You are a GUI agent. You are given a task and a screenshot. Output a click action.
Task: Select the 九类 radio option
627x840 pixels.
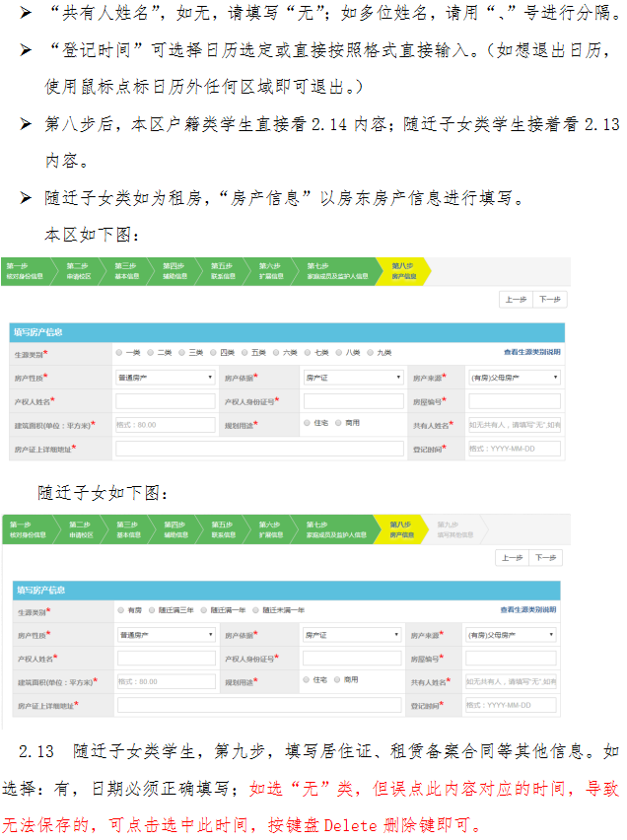coord(371,353)
